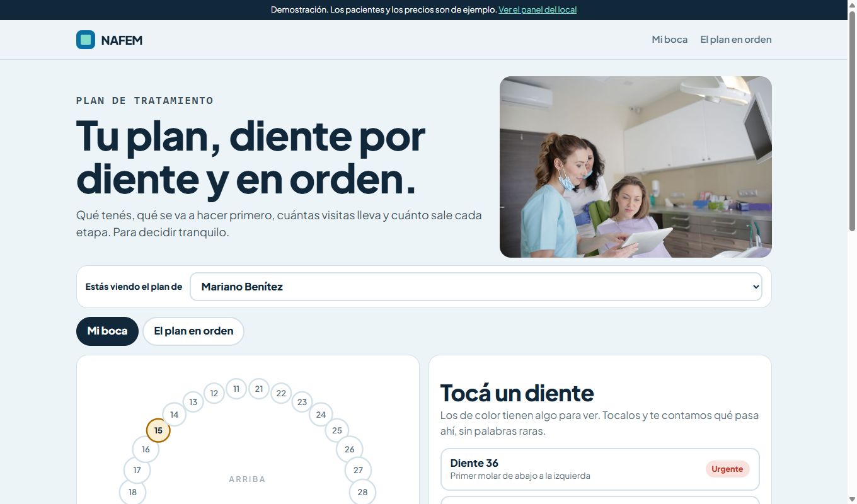Click the Urgente badge on Diente 36

727,469
